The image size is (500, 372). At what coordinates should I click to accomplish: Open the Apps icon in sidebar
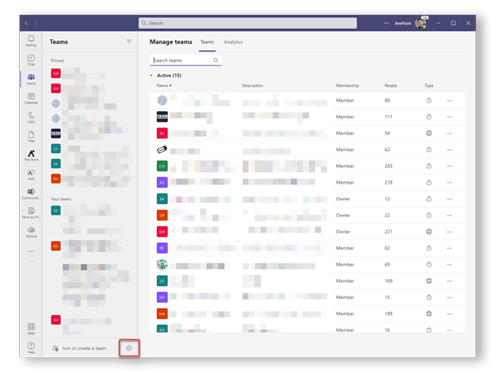point(31,328)
